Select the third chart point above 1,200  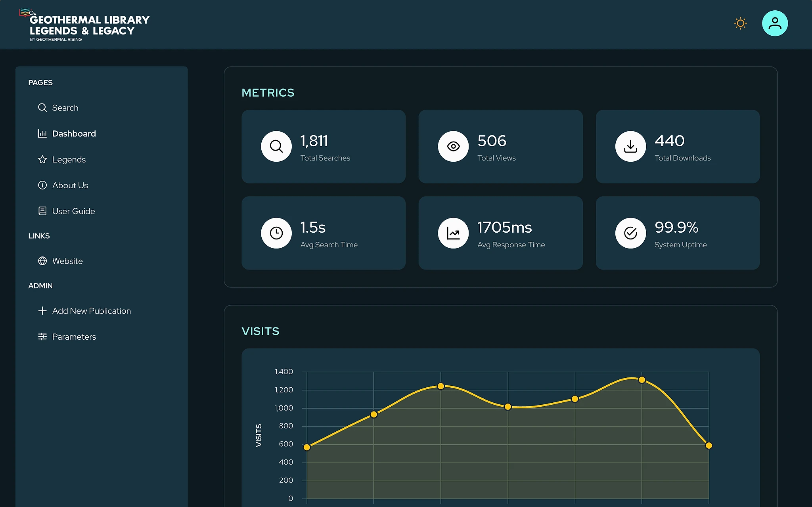440,386
